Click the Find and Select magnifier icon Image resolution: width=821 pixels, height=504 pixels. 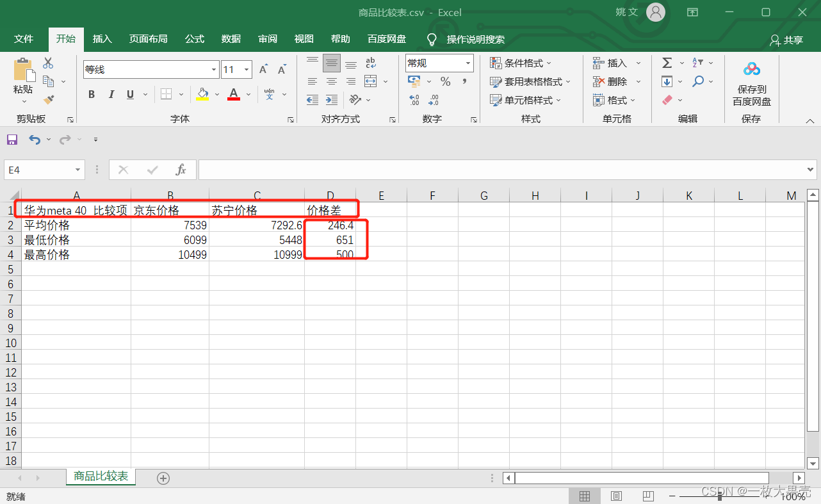(698, 81)
